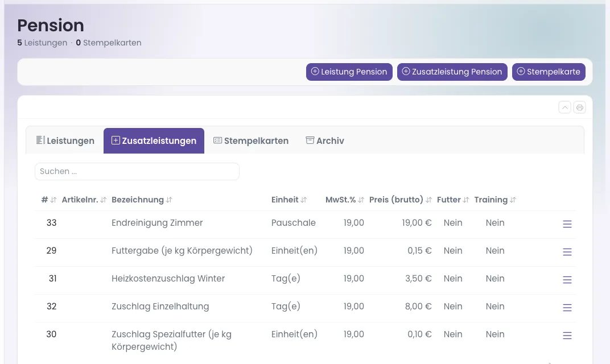Click the Pension page heading
The width and height of the screenshot is (610, 364).
coord(51,26)
